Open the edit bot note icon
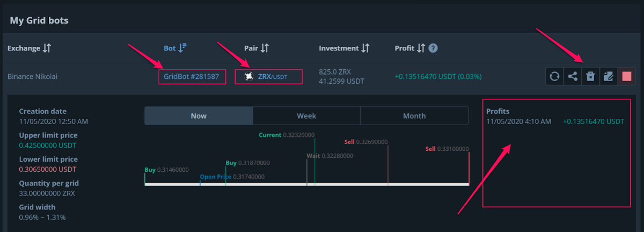Viewport: 644px width, 232px height. [x=609, y=76]
